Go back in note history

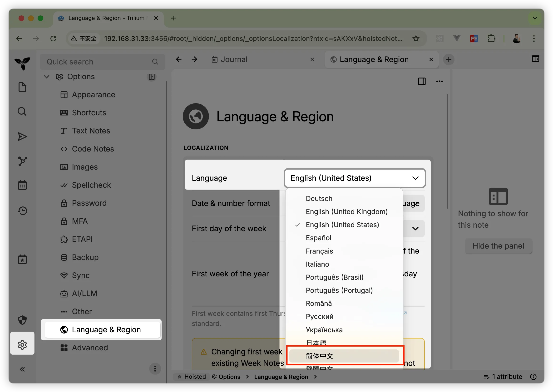[x=179, y=59]
